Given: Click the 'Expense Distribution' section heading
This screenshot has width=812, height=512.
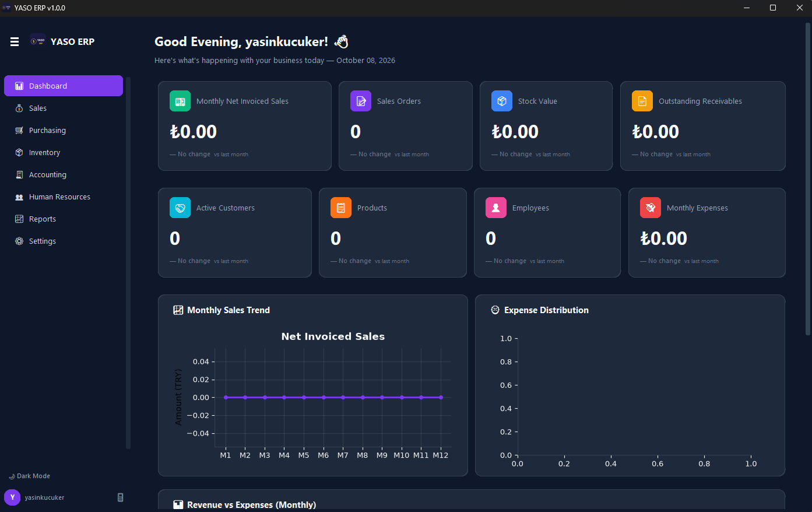Looking at the screenshot, I should coord(546,310).
